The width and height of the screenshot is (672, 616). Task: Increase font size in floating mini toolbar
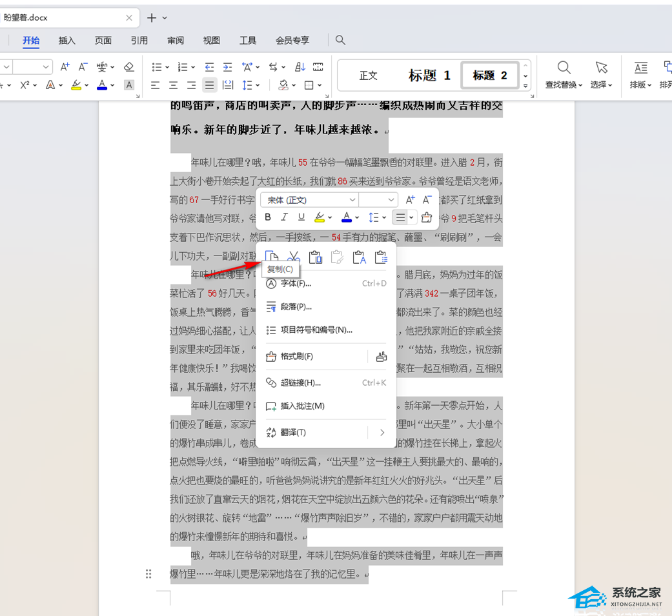click(x=410, y=199)
